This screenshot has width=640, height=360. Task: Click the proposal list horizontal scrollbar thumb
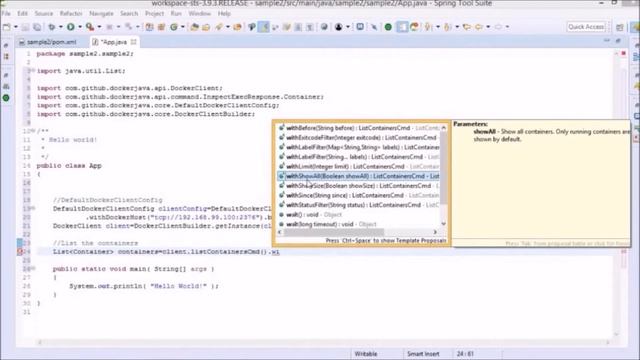point(334,232)
